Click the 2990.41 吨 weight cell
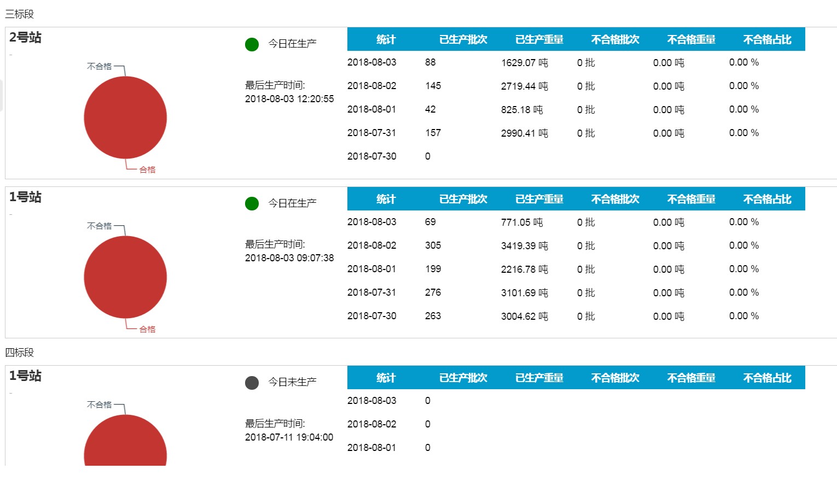 (x=524, y=133)
